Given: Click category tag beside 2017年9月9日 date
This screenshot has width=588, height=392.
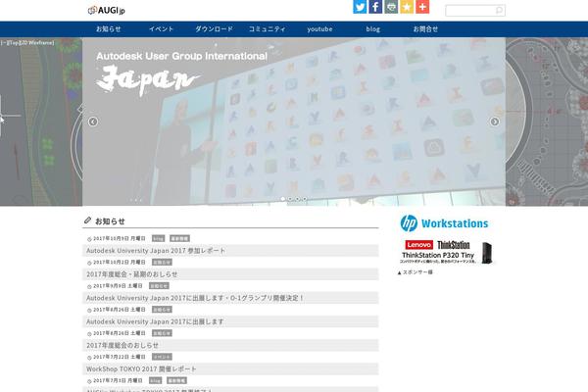Looking at the screenshot, I should [159, 286].
